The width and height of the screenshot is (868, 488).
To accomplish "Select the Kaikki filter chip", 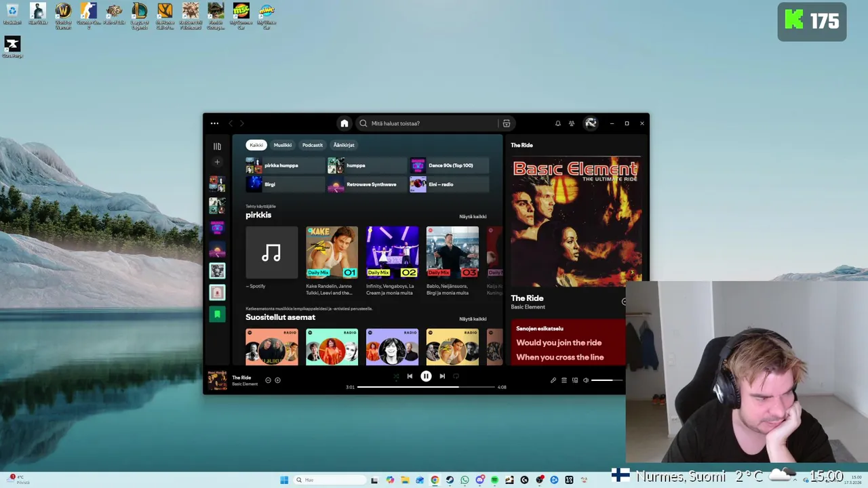I will click(256, 145).
